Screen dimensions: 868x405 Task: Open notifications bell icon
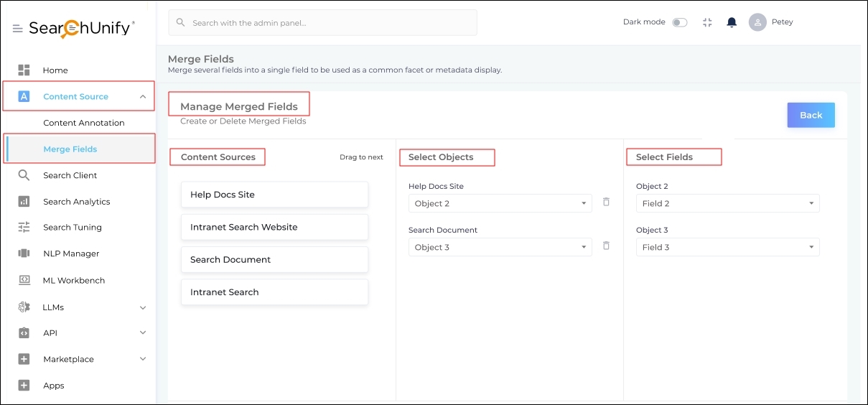pos(732,22)
